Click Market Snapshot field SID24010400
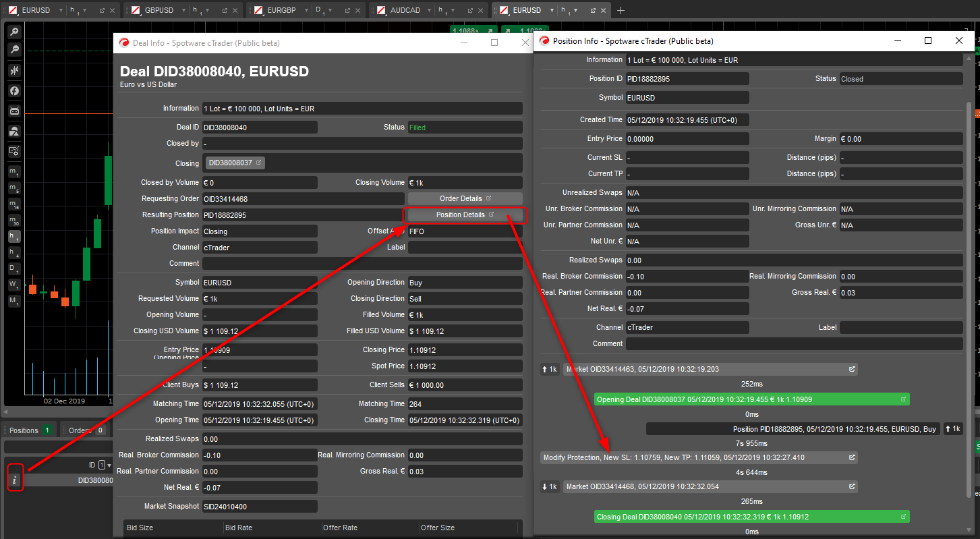980x539 pixels. coord(260,506)
